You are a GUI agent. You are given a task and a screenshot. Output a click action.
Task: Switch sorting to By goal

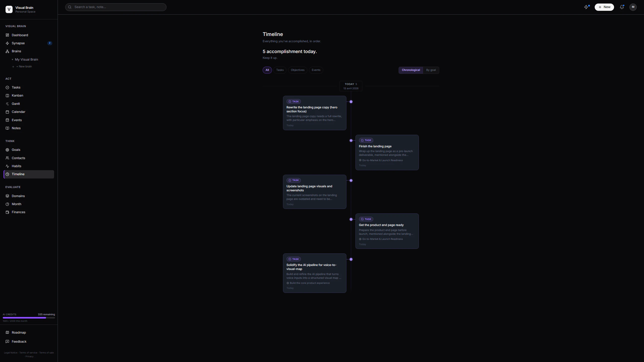pyautogui.click(x=431, y=70)
